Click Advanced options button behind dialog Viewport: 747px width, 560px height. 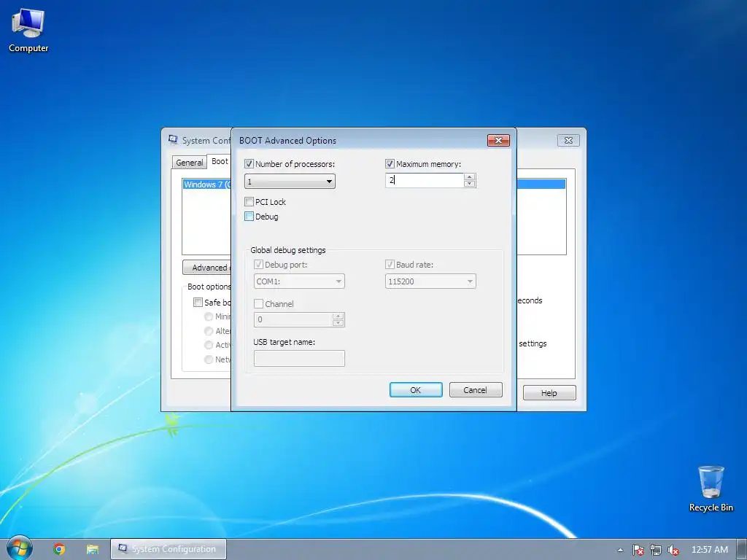click(x=206, y=268)
